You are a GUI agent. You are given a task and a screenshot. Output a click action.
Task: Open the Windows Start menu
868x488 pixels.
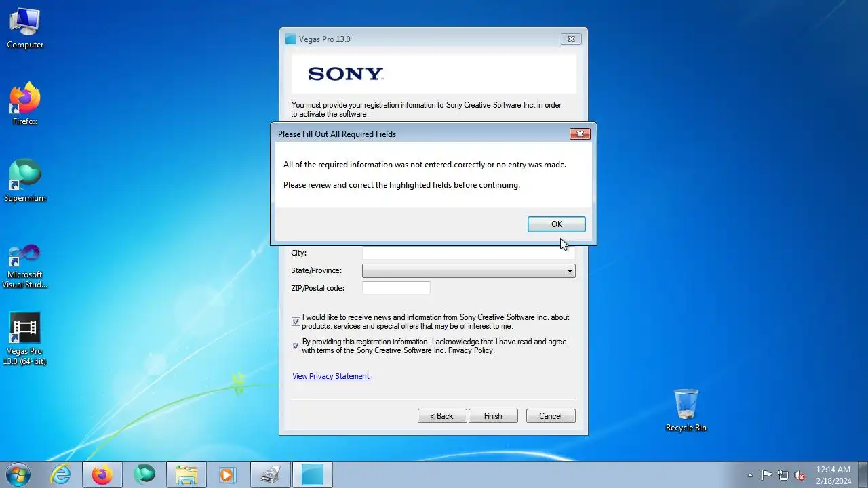[18, 474]
